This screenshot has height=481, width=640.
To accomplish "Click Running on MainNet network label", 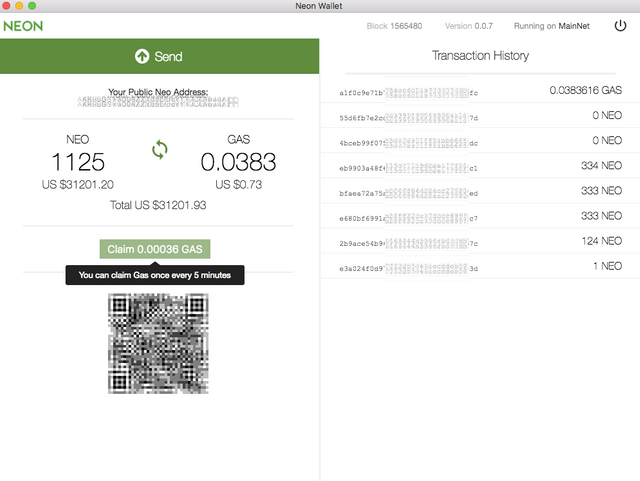I will tap(551, 26).
